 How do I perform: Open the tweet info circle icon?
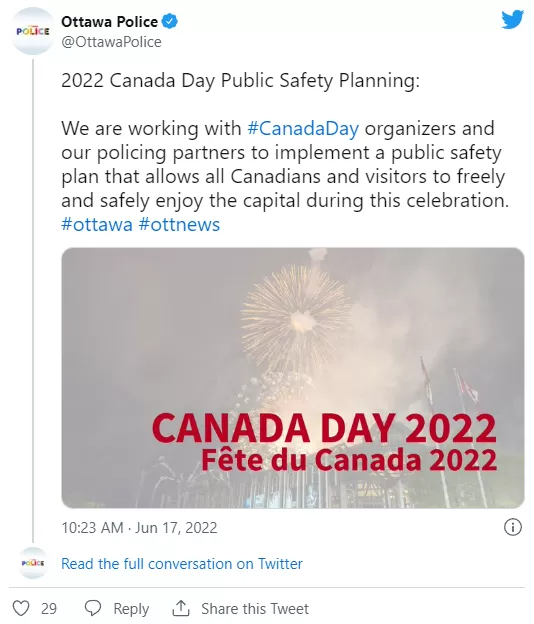click(x=513, y=528)
